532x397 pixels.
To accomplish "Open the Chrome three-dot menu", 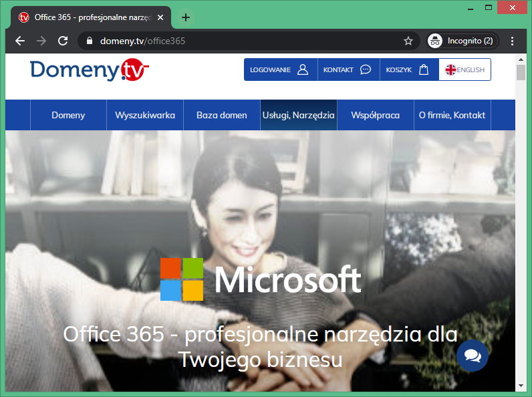I will [x=512, y=41].
